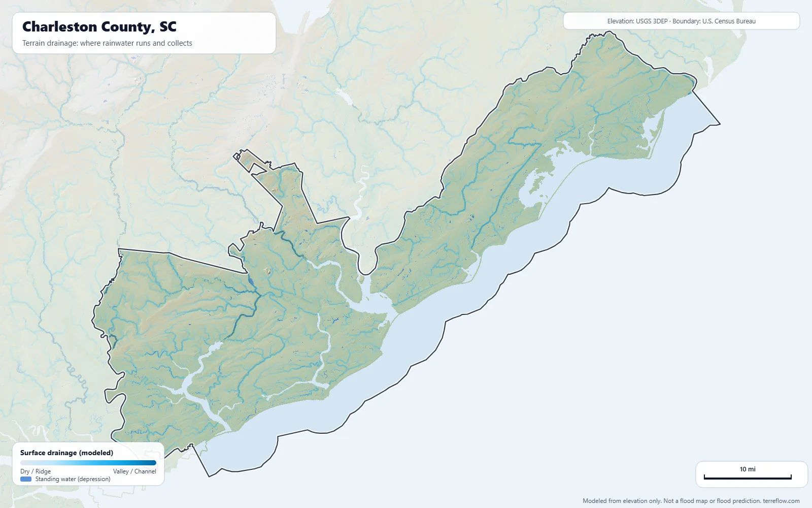Click the Terrain drainage subtitle text
812x508 pixels.
click(107, 43)
